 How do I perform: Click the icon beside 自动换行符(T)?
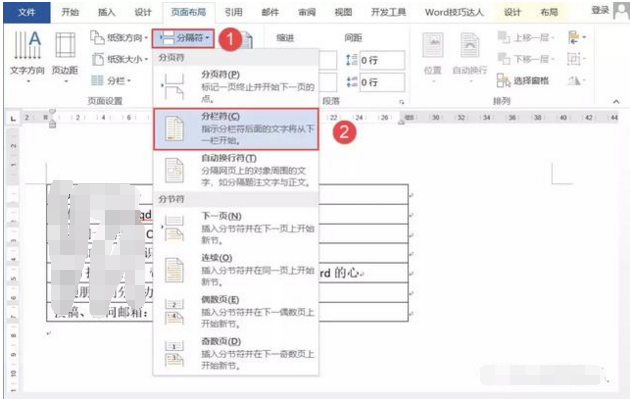click(x=174, y=170)
